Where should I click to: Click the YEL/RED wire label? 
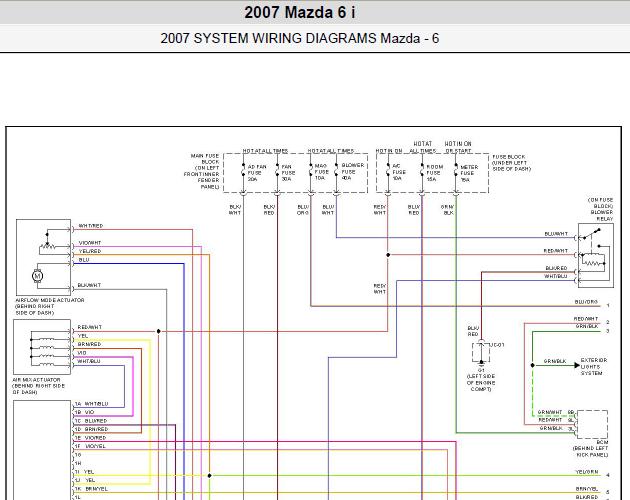click(x=90, y=251)
